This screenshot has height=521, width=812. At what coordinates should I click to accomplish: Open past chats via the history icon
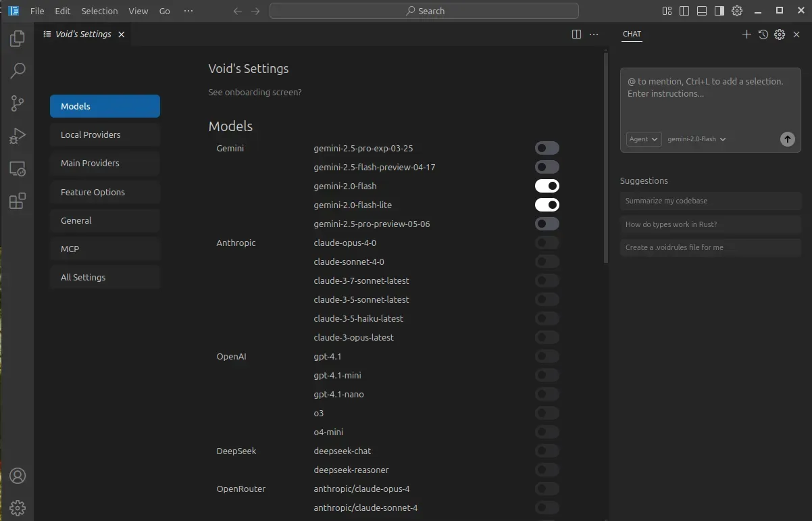tap(763, 34)
